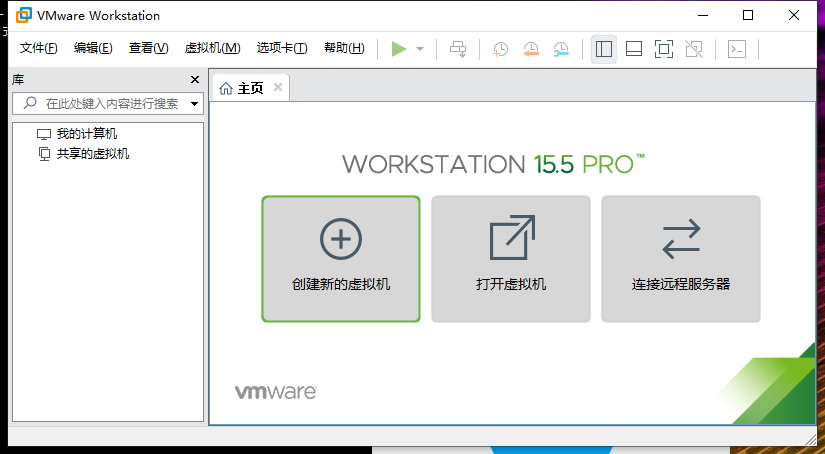825x454 pixels.
Task: Toggle the library sidebar view icon
Action: coord(603,49)
